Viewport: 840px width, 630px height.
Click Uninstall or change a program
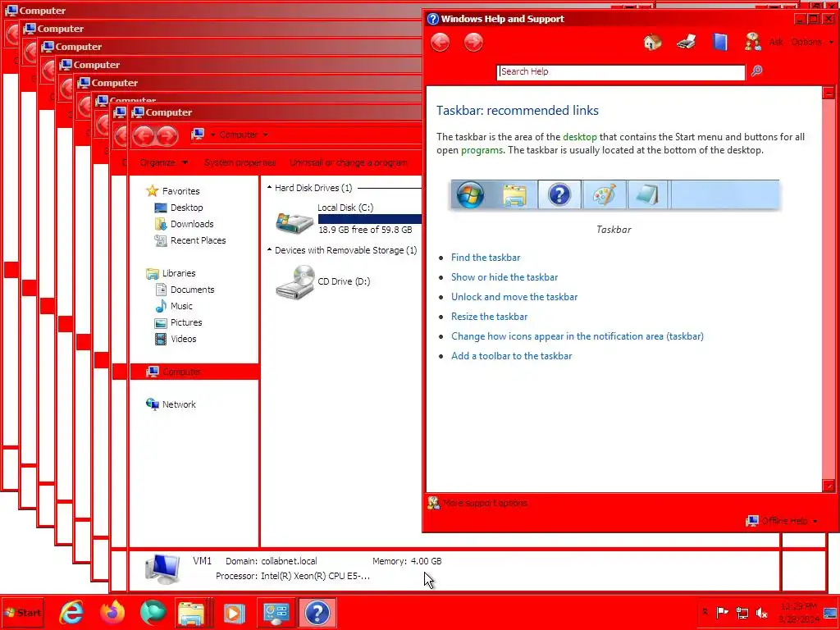point(348,163)
